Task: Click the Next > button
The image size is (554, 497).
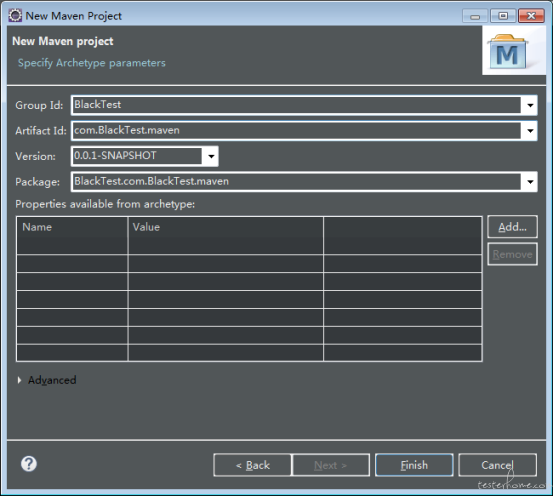Action: 331,465
